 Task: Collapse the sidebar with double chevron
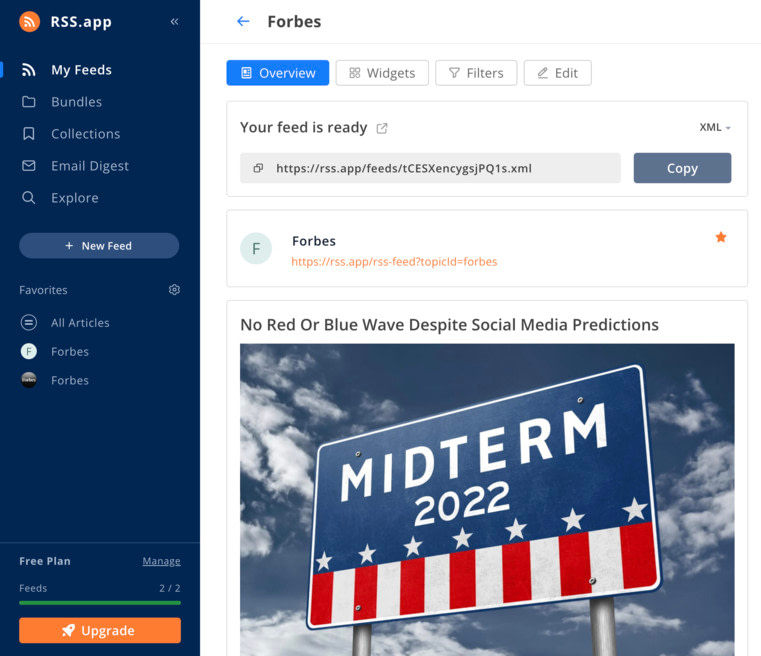pyautogui.click(x=175, y=21)
